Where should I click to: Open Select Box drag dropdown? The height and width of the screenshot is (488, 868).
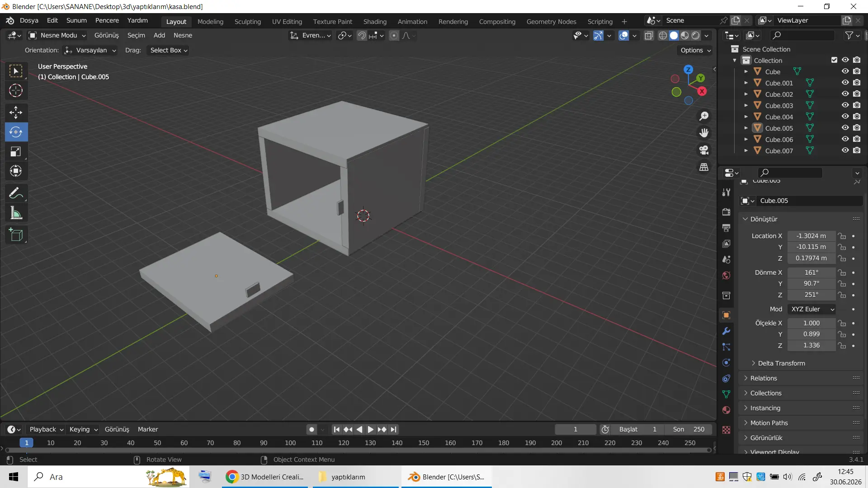click(x=168, y=50)
